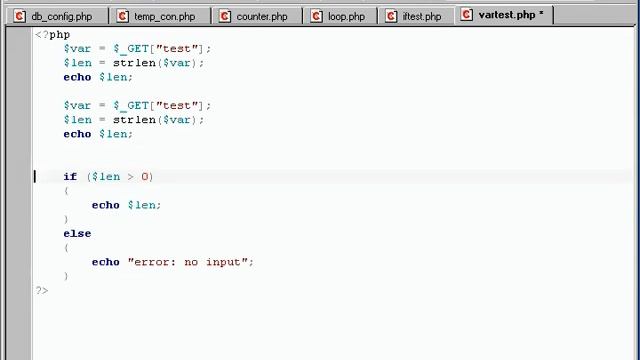
Task: Click the first echo $len; statement
Action: click(98, 77)
